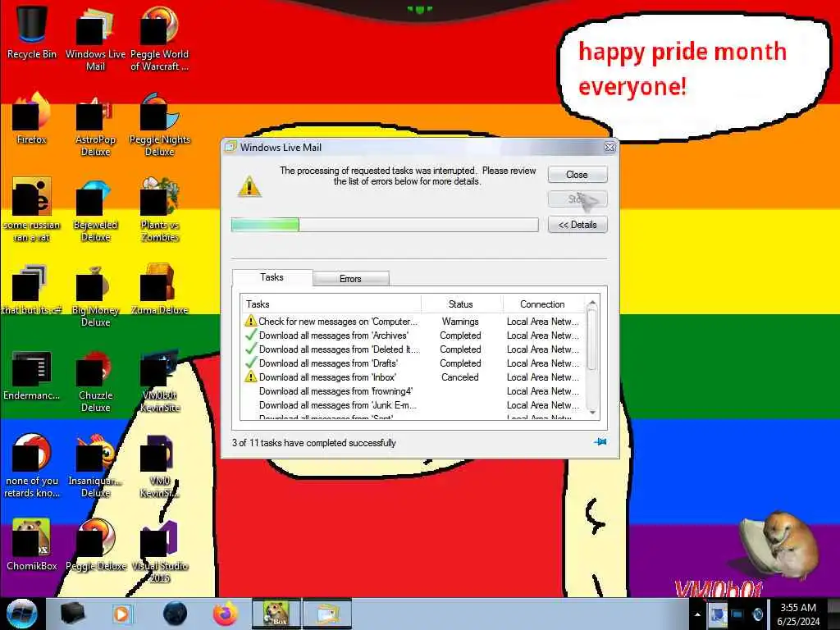Click the Plants vs Zombies shortcut
Image resolution: width=840 pixels, height=630 pixels.
159,209
